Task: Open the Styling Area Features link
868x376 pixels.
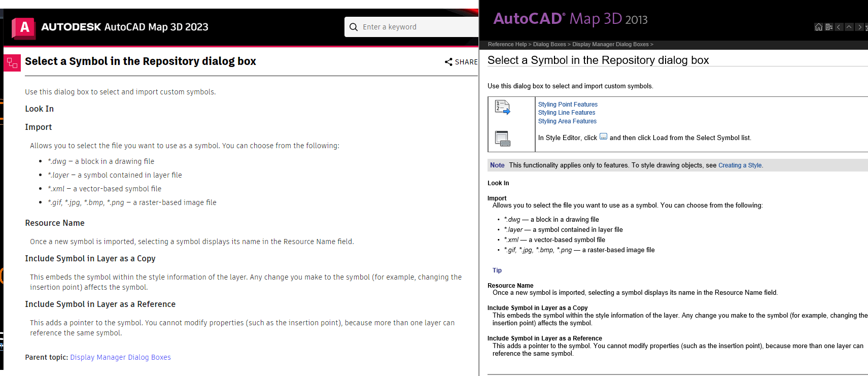Action: point(567,121)
